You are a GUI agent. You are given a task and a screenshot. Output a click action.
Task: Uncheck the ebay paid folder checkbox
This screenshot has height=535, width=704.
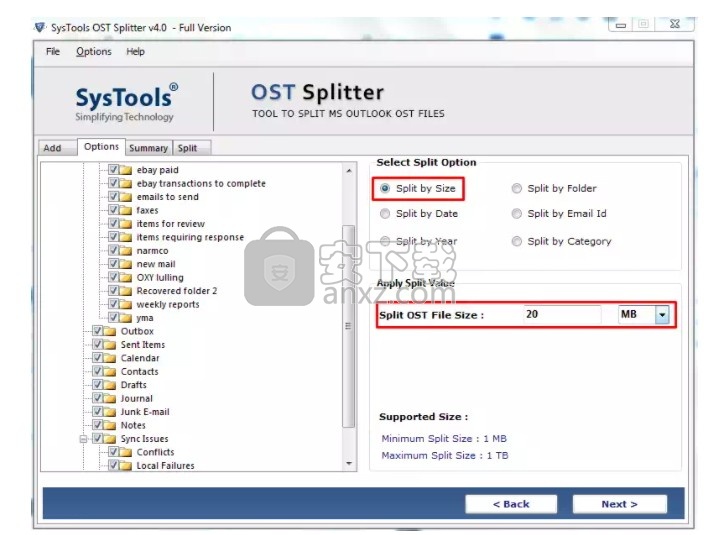(113, 169)
